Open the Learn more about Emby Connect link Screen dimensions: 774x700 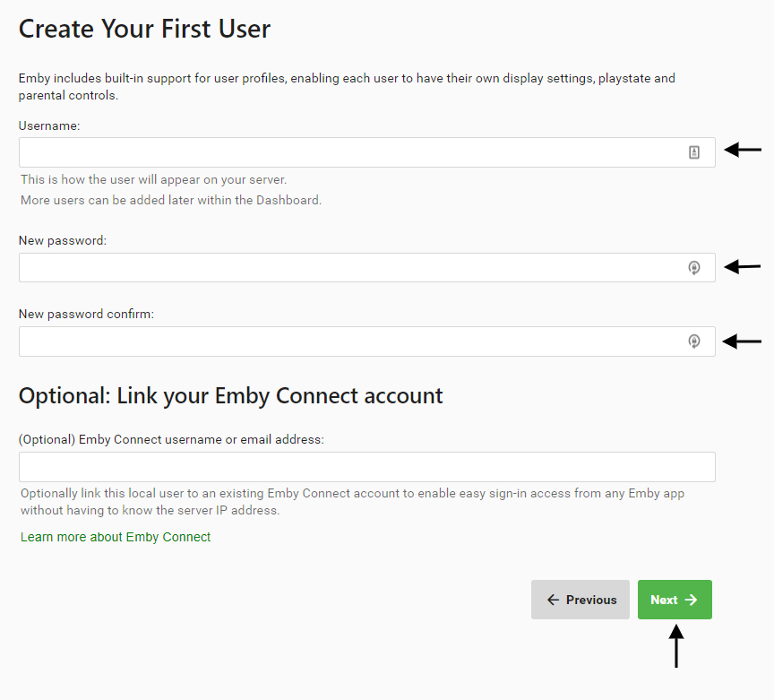point(116,537)
